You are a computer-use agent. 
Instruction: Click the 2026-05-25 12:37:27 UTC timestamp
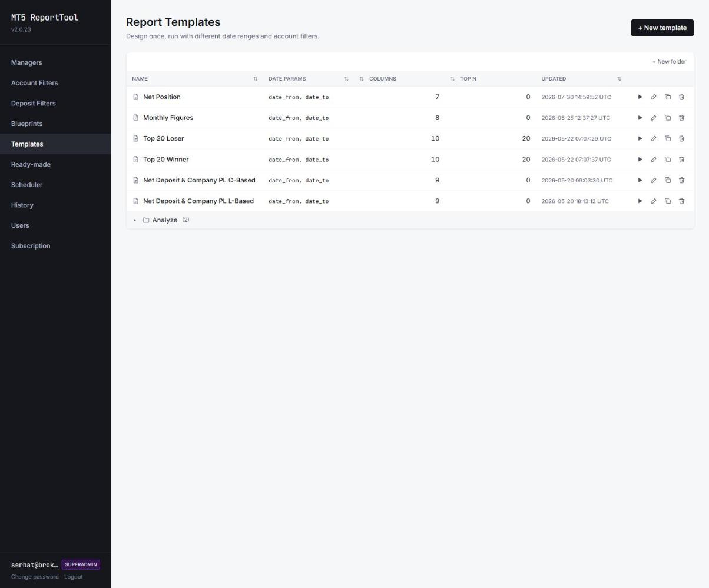576,118
